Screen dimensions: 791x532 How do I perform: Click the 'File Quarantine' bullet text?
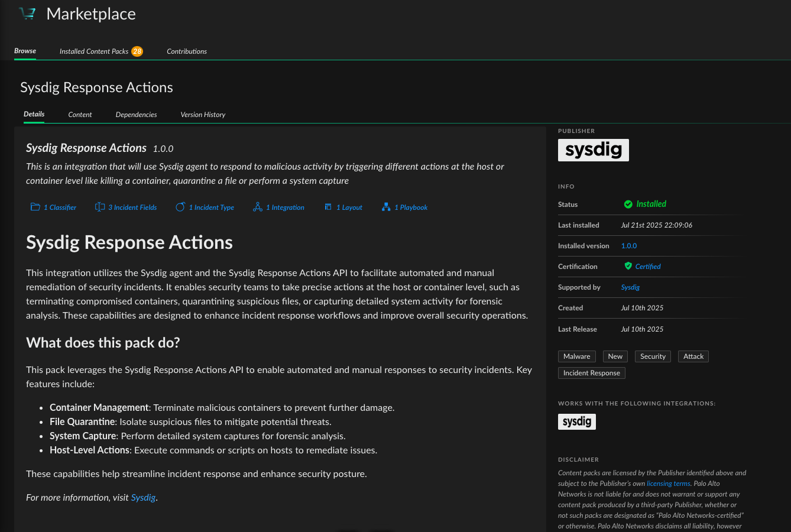pyautogui.click(x=82, y=422)
